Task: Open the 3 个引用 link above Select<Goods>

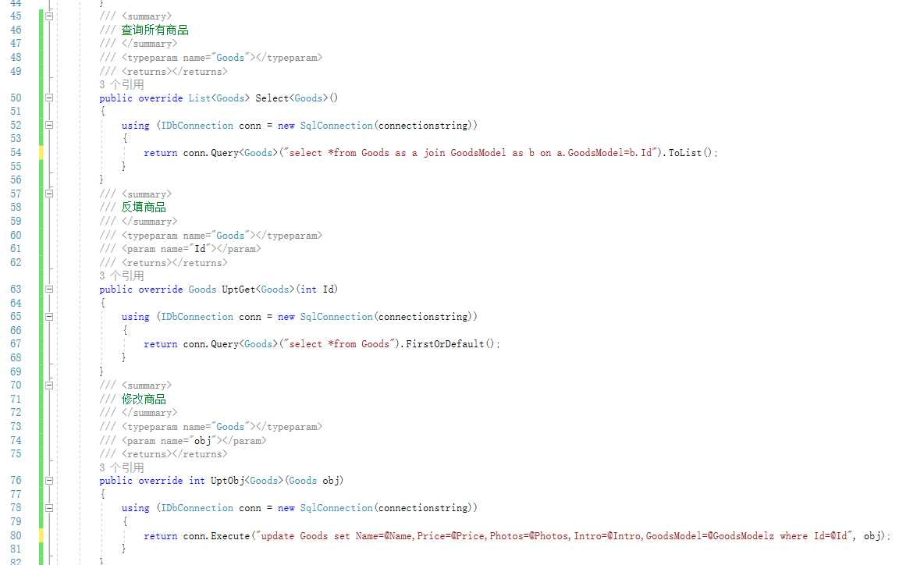Action: point(122,85)
